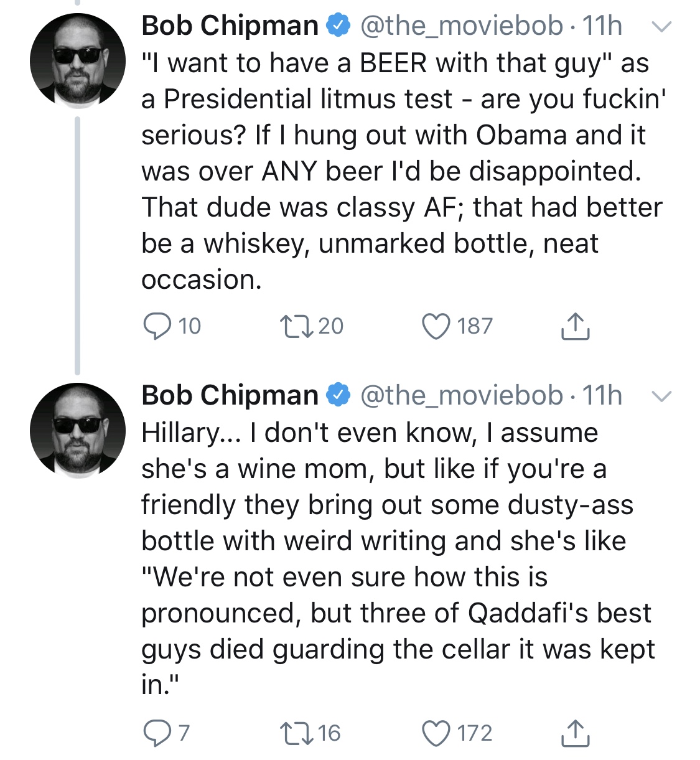The height and width of the screenshot is (760, 700).
Task: Open Bob Chipman's profile from first tweet name
Action: 230,26
